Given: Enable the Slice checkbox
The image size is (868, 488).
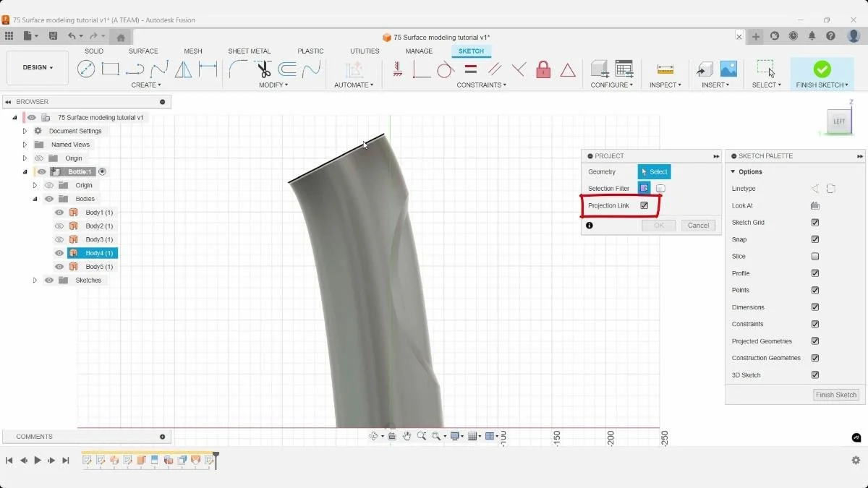Looking at the screenshot, I should tap(815, 257).
